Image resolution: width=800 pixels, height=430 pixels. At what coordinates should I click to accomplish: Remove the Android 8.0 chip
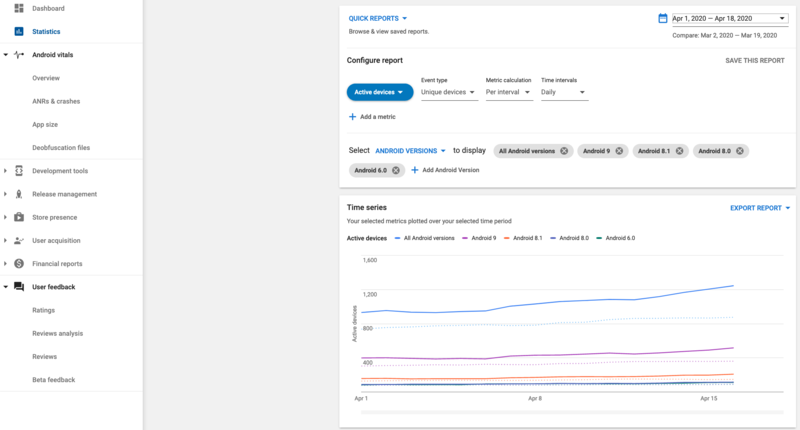point(740,151)
